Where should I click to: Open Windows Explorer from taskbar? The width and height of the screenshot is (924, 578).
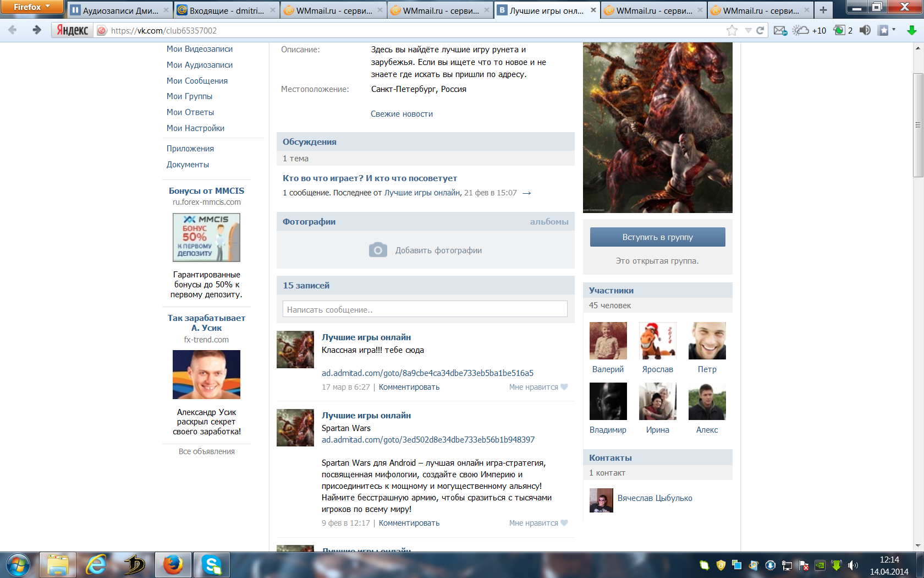coord(57,565)
